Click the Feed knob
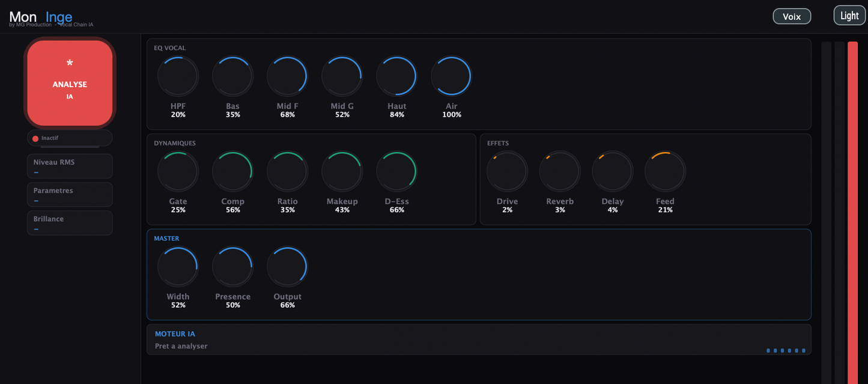The image size is (868, 384). tap(665, 171)
